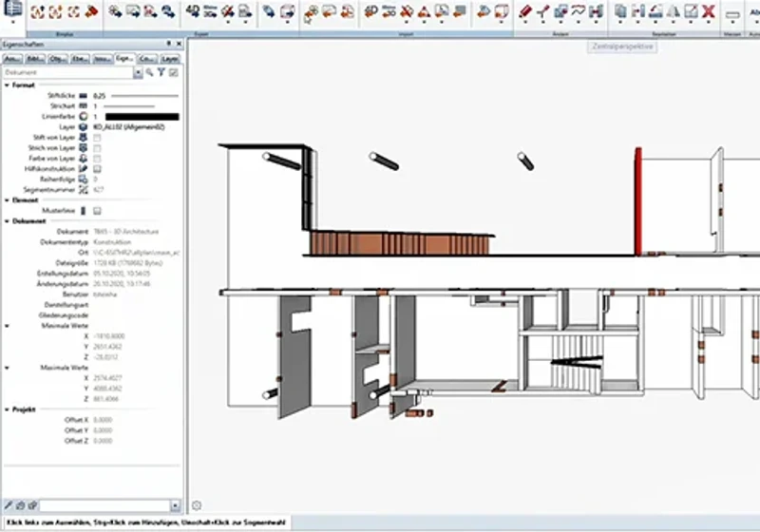
Task: Click the magnifier search icon in properties panel
Action: pos(150,72)
